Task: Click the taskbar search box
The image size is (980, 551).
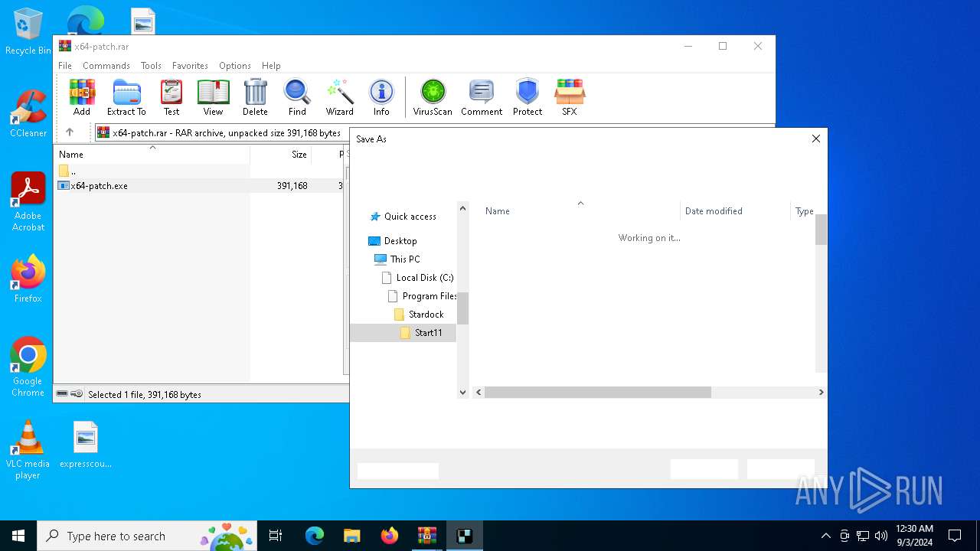Action: 149,536
